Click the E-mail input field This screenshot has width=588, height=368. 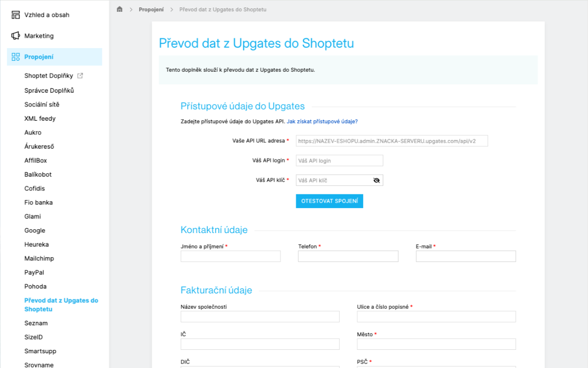pyautogui.click(x=466, y=256)
